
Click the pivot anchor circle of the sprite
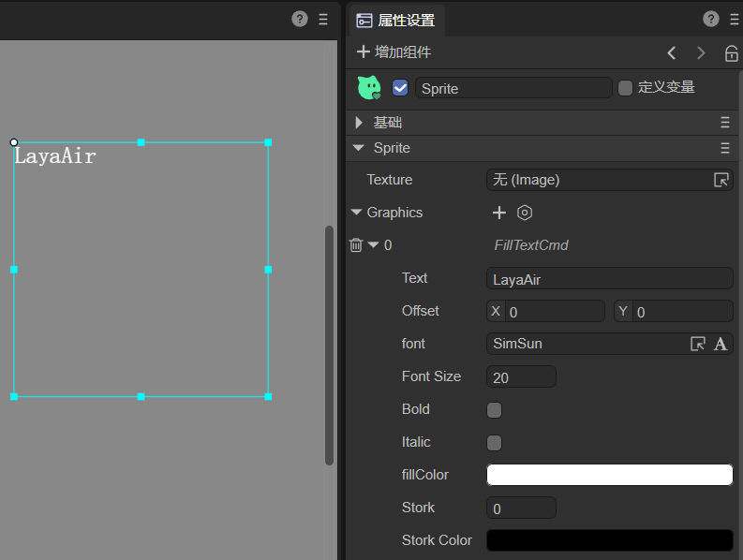point(14,142)
